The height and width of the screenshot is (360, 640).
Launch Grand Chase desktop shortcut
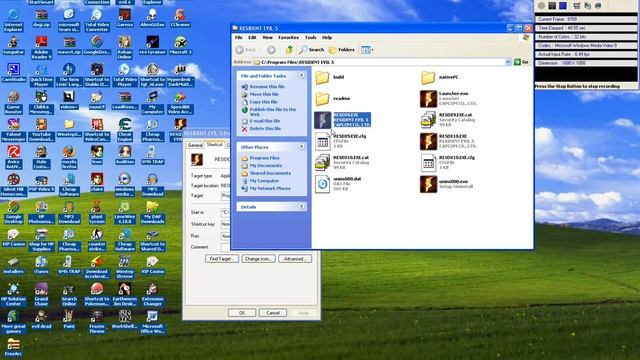coord(41,295)
